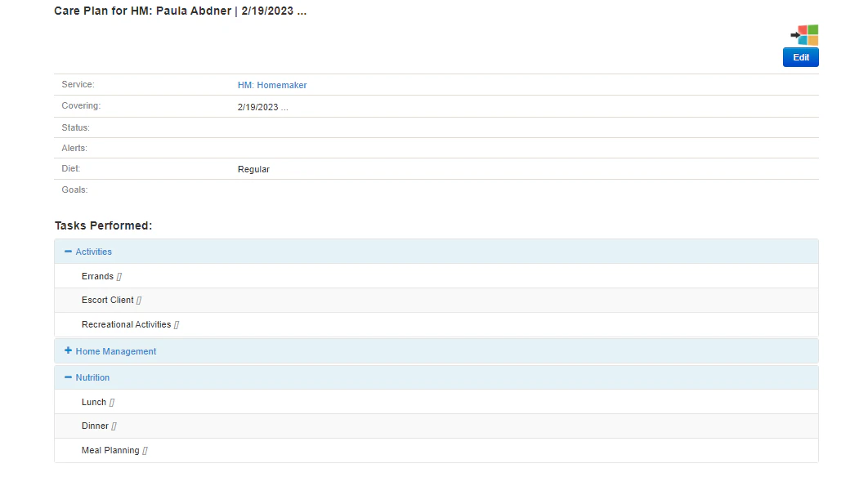Collapse the Nutrition section
Viewport: 868px width, 495px height.
[x=69, y=377]
